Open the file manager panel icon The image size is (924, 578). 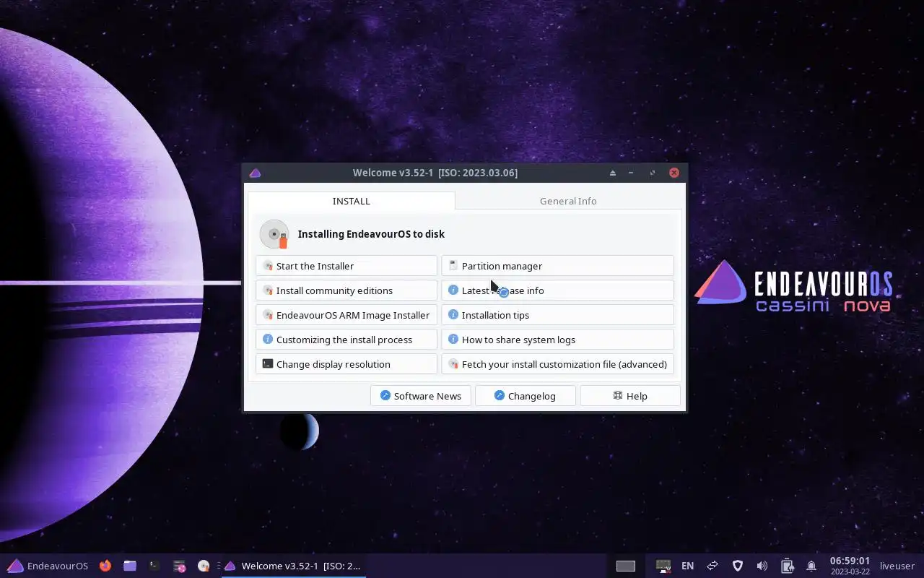(130, 566)
